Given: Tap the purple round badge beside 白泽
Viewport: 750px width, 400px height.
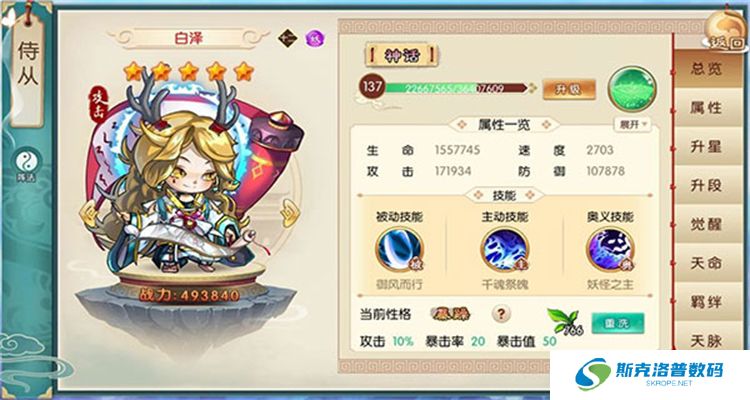Looking at the screenshot, I should coord(315,38).
